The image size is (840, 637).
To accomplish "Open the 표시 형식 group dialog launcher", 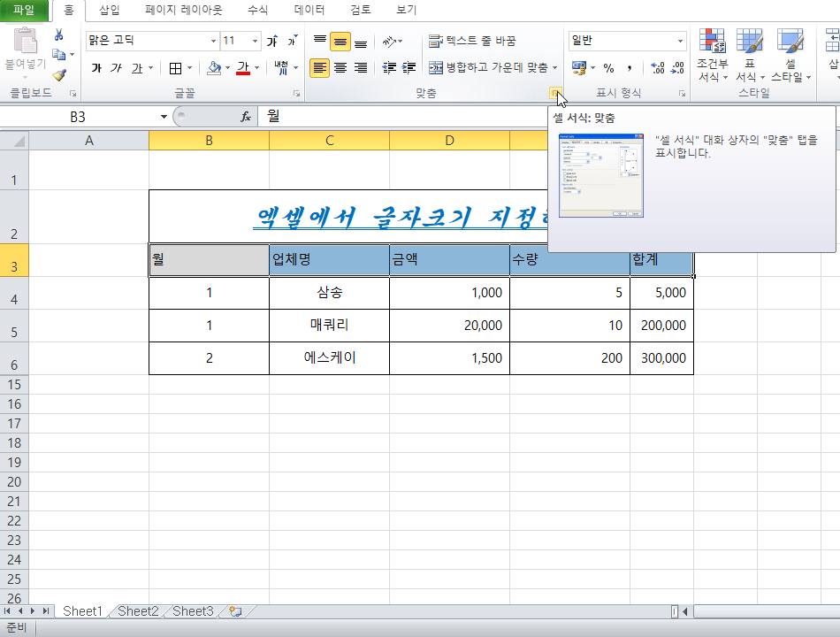I will (682, 93).
